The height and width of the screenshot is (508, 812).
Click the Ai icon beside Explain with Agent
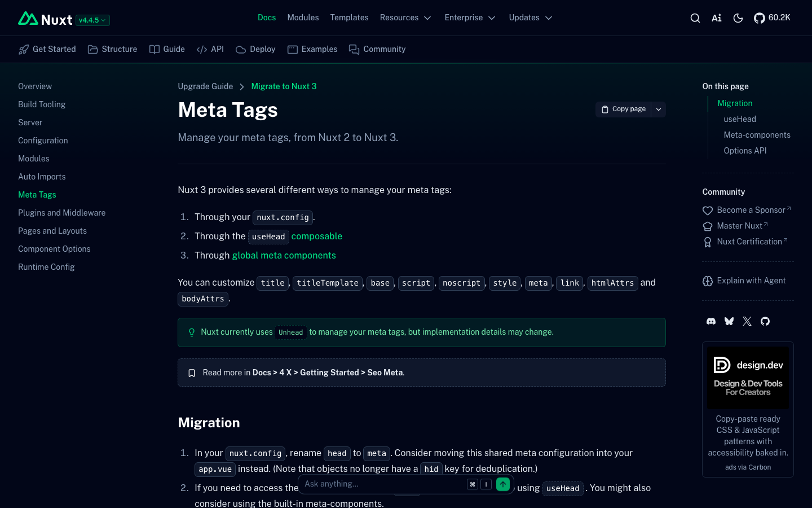(x=708, y=281)
